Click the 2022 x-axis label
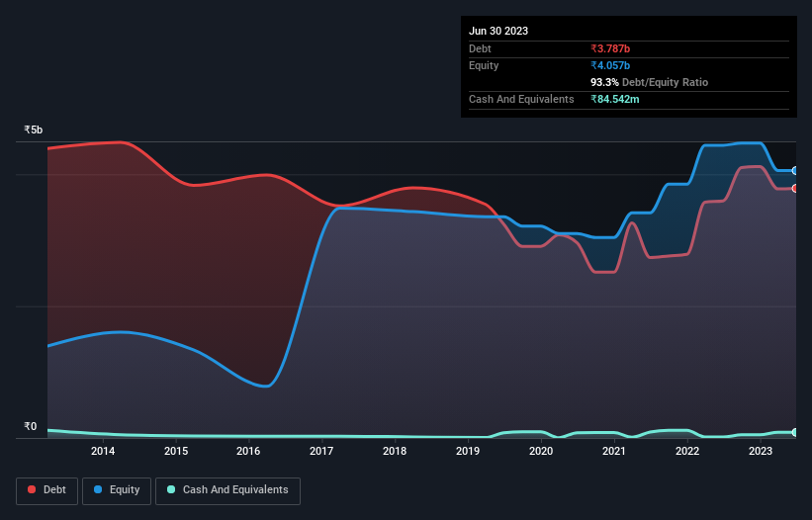Viewport: 812px width, 520px height. click(x=687, y=451)
